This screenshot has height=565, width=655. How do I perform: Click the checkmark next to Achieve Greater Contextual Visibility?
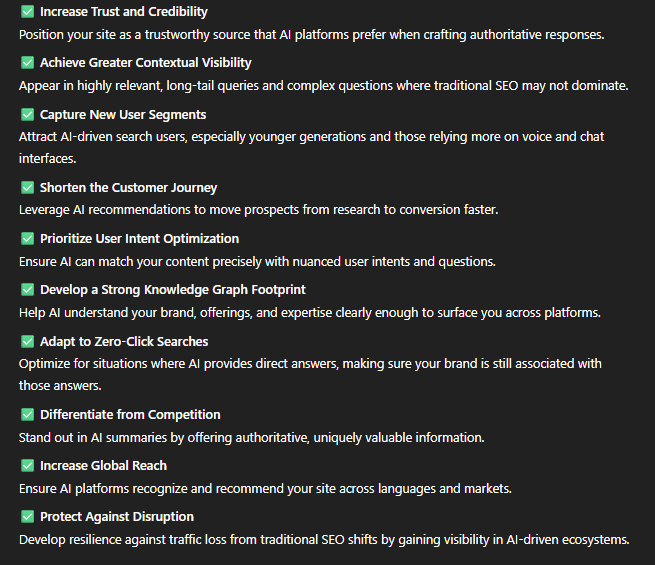coord(28,63)
